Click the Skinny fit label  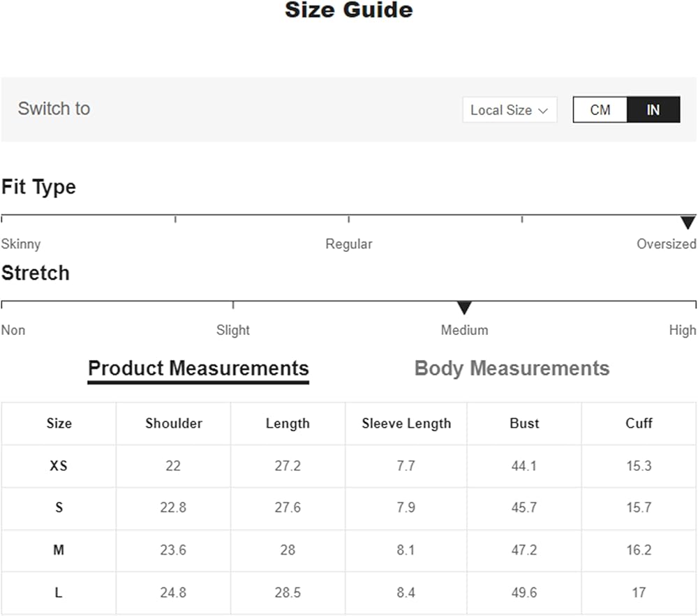pyautogui.click(x=21, y=244)
